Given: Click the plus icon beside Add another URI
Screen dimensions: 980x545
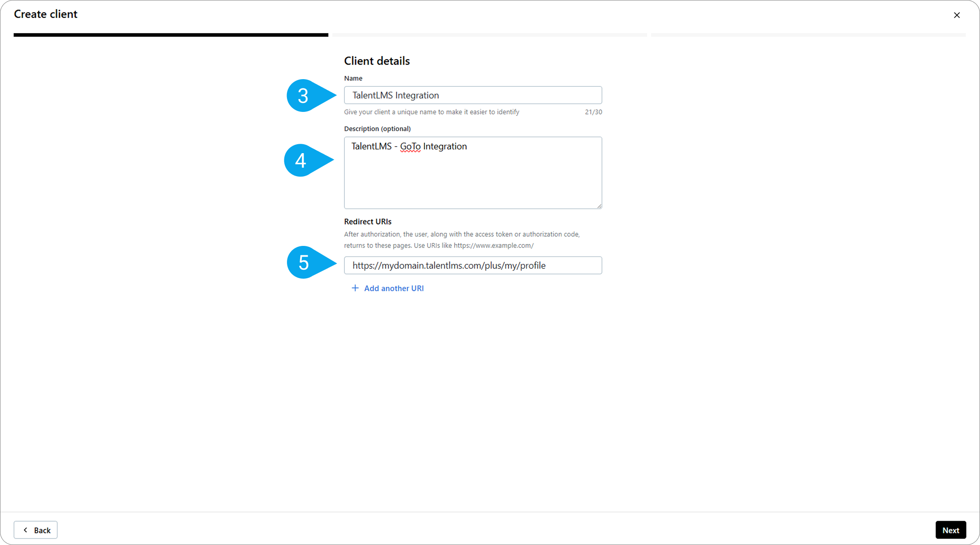Looking at the screenshot, I should [x=355, y=288].
